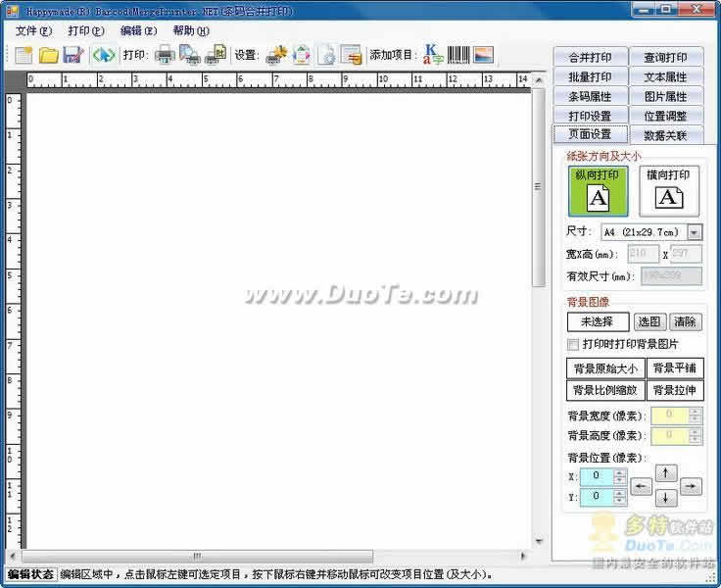Open a file with the folder icon
This screenshot has width=721, height=588.
click(48, 55)
